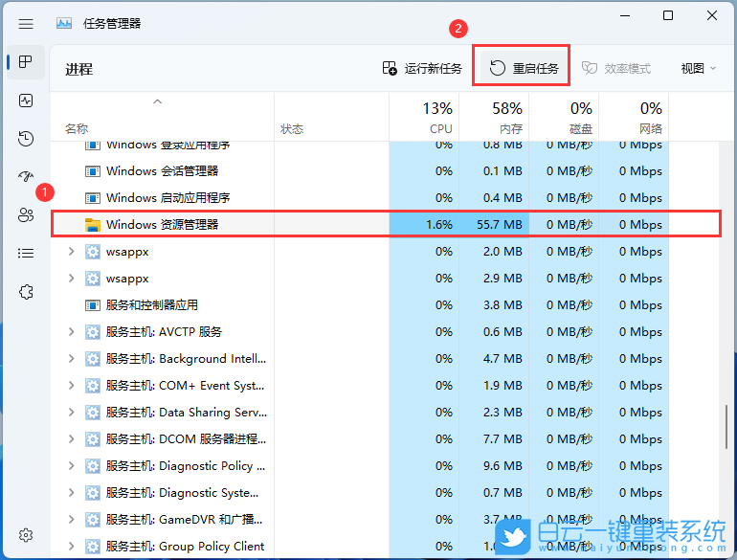Image resolution: width=737 pixels, height=560 pixels.
Task: Click the restart task circular arrow icon
Action: (x=498, y=68)
